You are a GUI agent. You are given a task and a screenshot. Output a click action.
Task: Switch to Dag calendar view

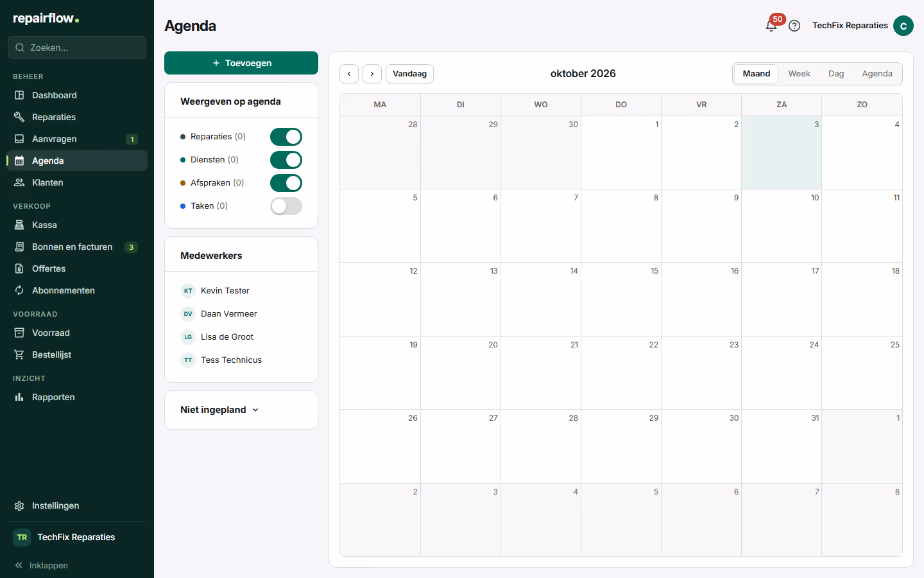pyautogui.click(x=836, y=74)
